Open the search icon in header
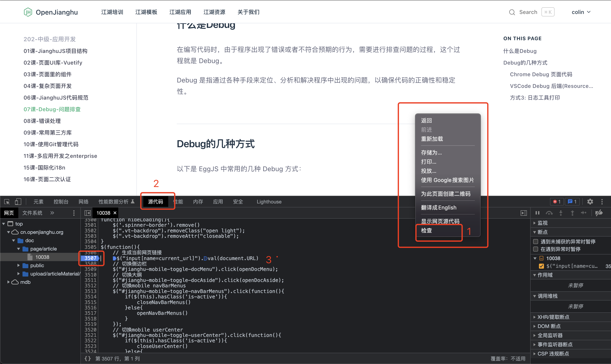Viewport: 611px width, 364px height. [512, 12]
